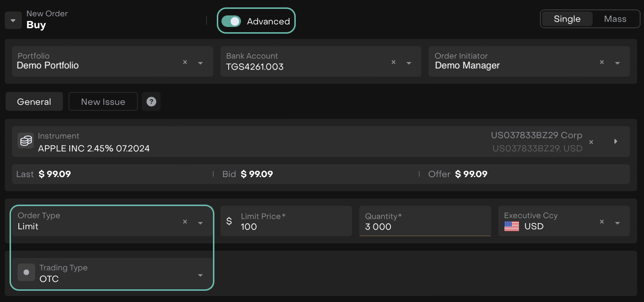Clear the Bank Account field value

(x=394, y=62)
